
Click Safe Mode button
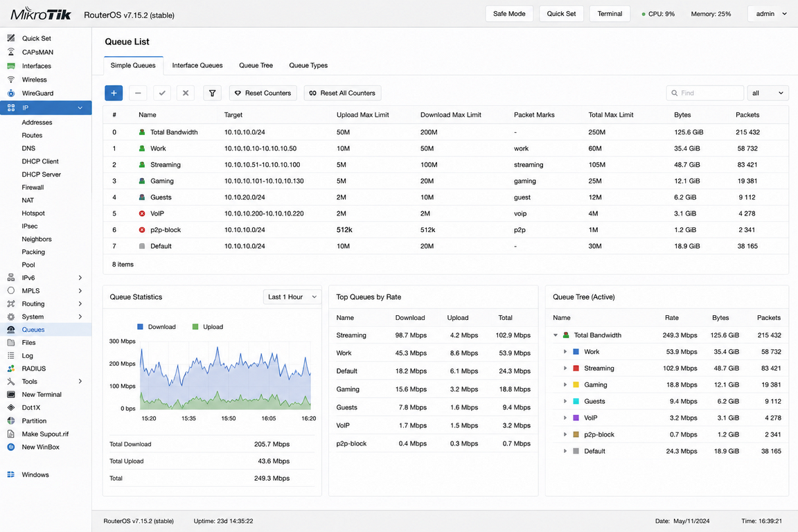509,14
